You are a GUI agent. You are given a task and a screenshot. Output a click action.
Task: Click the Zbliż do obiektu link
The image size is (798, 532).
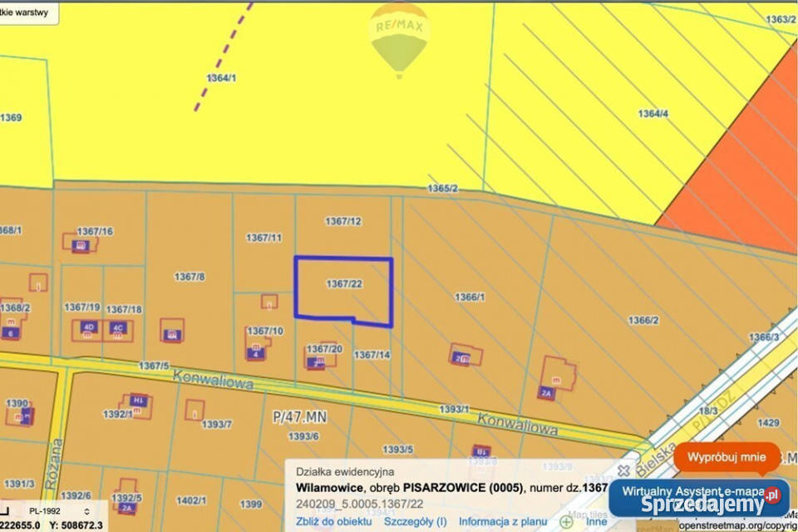tap(333, 522)
